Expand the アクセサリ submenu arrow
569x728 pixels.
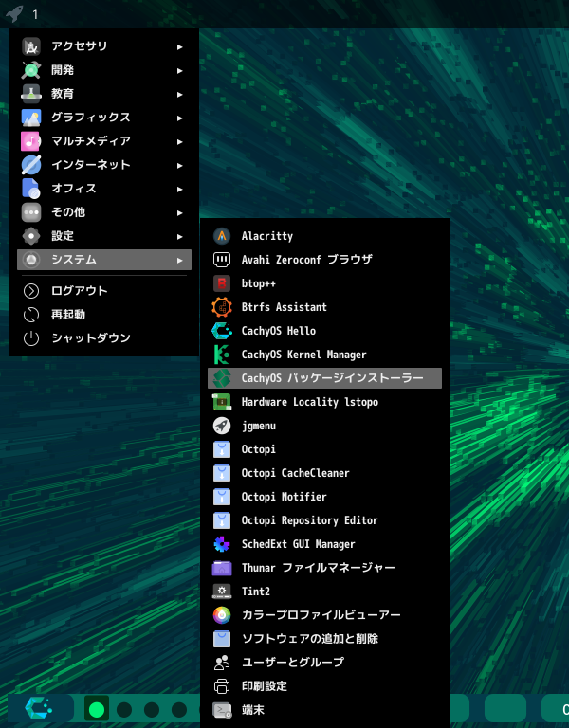point(179,46)
